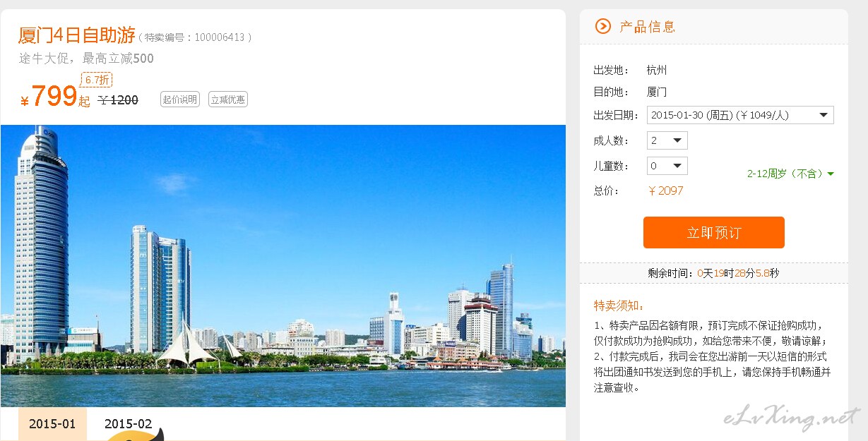Click the yellow mascot icon below the photo

click(134, 435)
